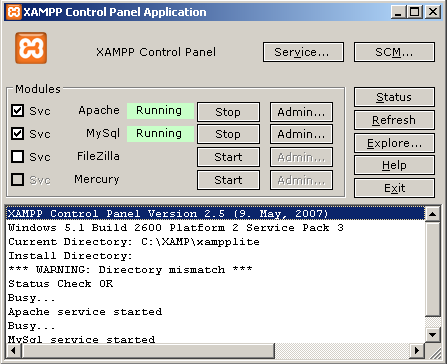Screen dimensions: 447x364
Task: Select the 'Install Directory:' log line
Action: pyautogui.click(x=216, y=256)
